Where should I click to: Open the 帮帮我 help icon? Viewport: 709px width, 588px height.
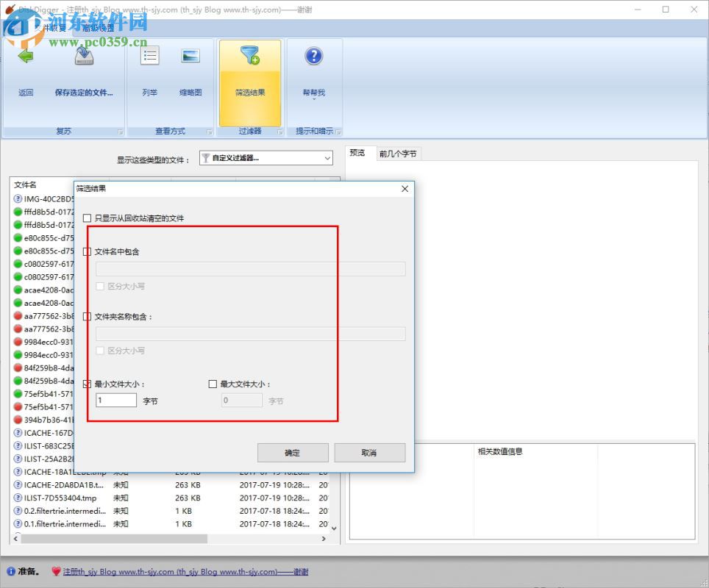(314, 57)
